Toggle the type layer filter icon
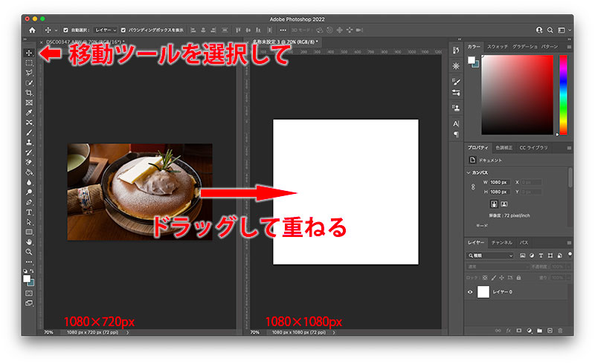The image size is (595, 364). tap(541, 256)
